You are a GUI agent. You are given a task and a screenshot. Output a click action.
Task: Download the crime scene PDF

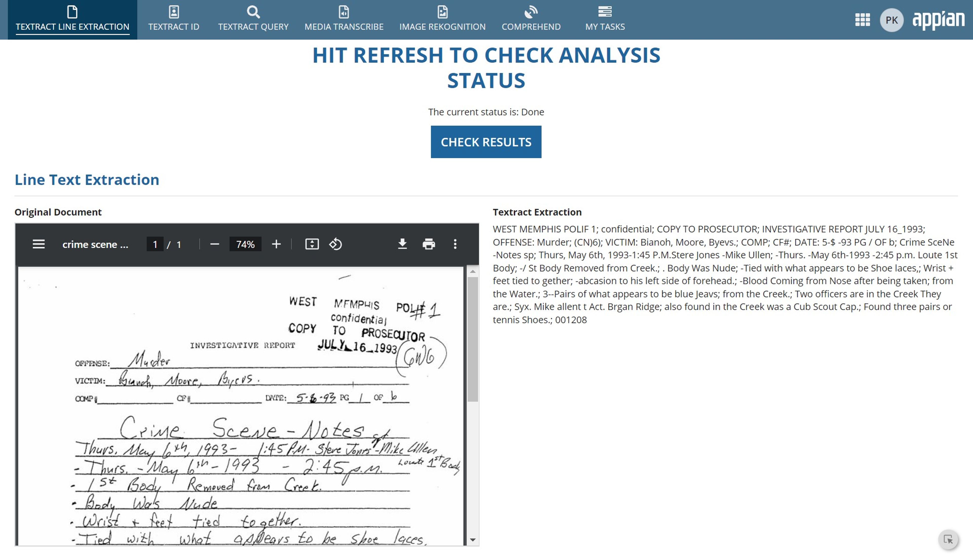pyautogui.click(x=402, y=244)
